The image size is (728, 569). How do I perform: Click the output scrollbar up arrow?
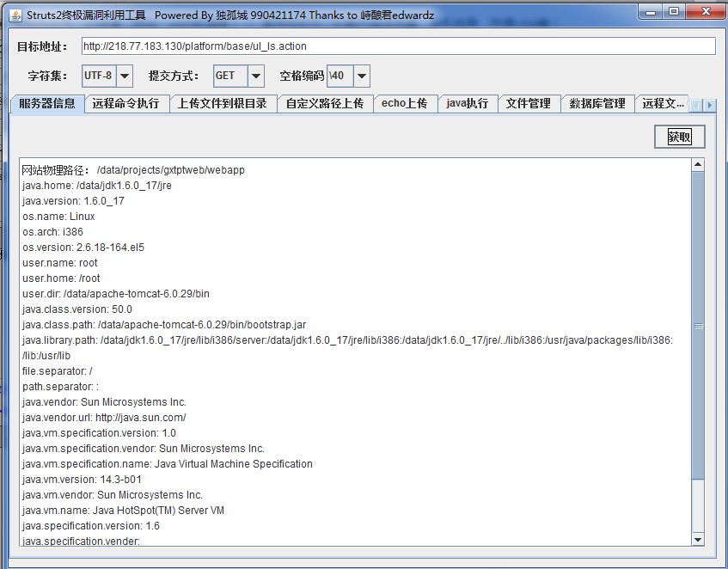click(x=698, y=165)
